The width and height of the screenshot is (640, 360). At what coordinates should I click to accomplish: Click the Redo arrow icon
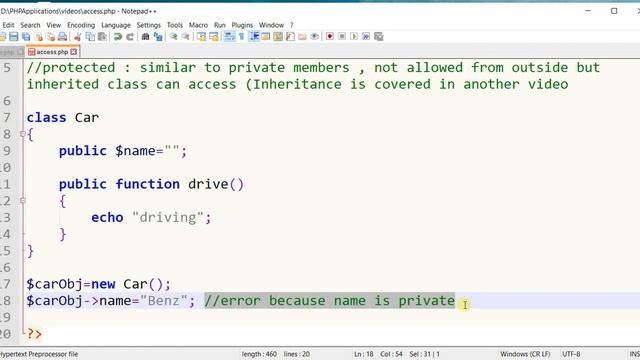point(130,37)
